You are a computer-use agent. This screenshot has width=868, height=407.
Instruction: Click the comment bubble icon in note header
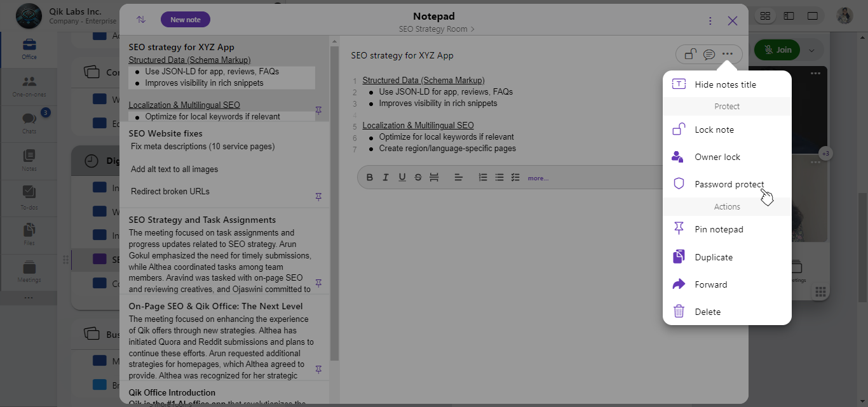709,55
